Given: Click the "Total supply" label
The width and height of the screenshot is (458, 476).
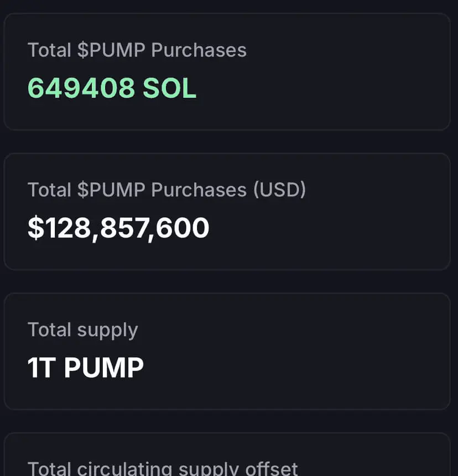Looking at the screenshot, I should [82, 330].
